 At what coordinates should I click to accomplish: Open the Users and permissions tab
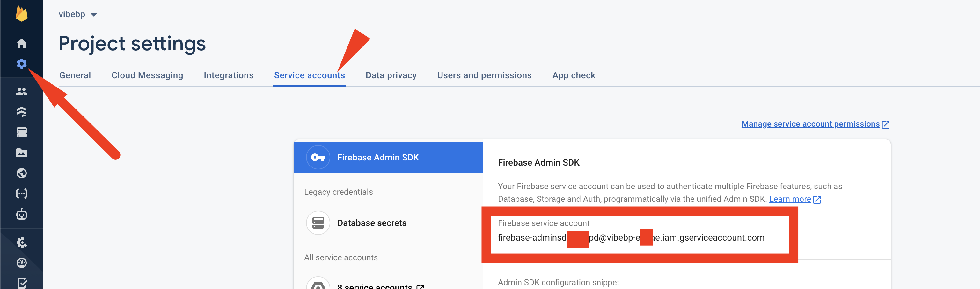[484, 75]
